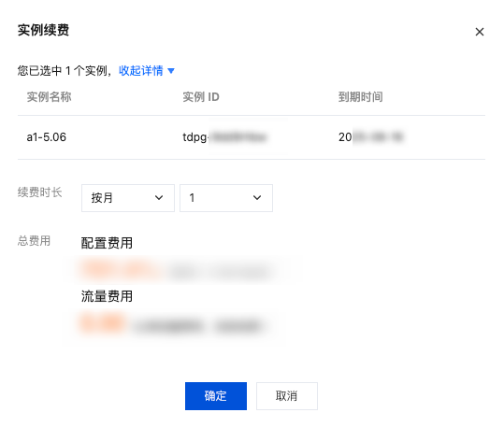Click the blue triangle next to 收起详情
The height and width of the screenshot is (427, 504).
pyautogui.click(x=171, y=71)
